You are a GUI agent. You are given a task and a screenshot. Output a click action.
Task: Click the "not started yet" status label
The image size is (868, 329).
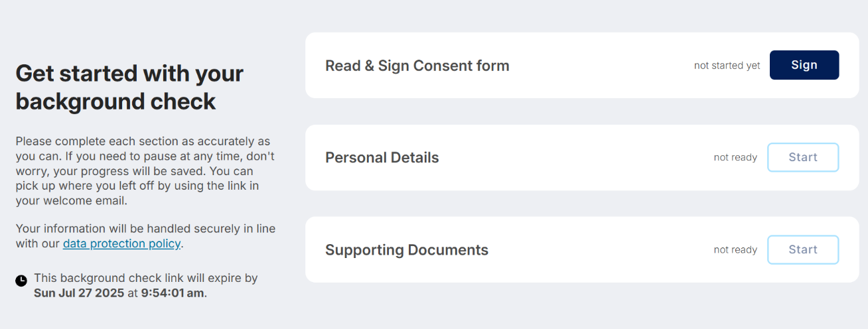(x=727, y=66)
